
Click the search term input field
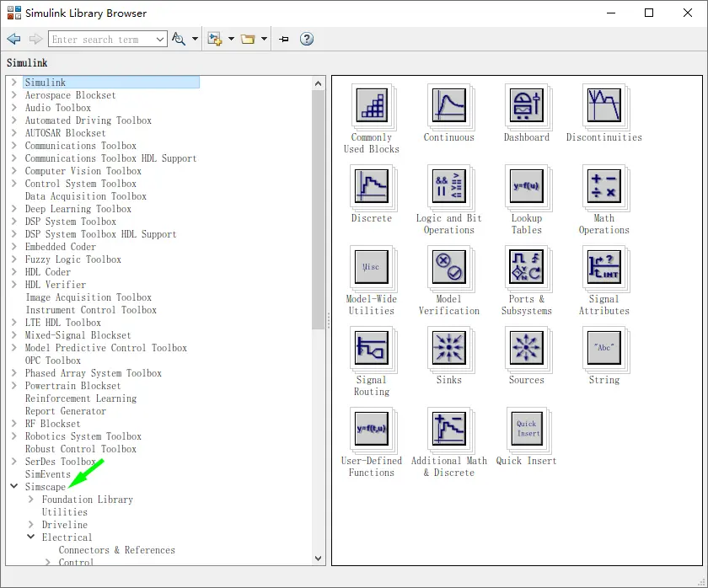tap(101, 40)
